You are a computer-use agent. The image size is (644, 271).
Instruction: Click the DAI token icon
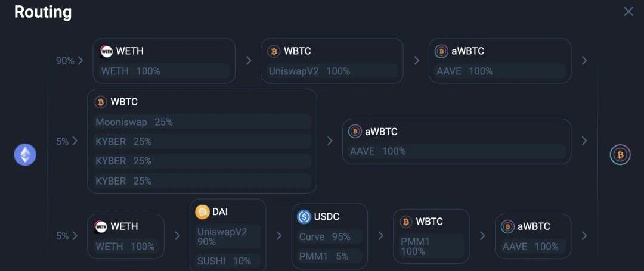pos(203,212)
